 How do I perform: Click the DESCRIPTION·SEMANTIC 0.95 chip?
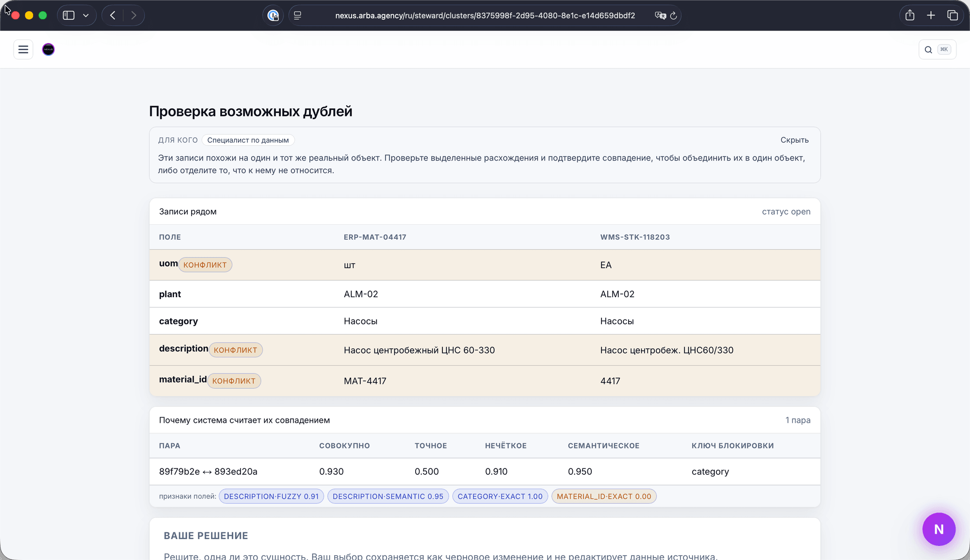tap(388, 496)
